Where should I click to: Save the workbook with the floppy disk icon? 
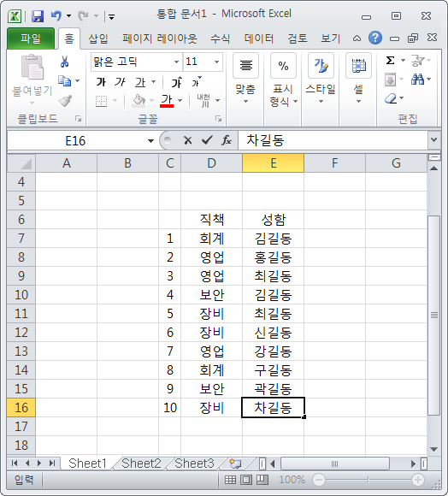coord(38,15)
